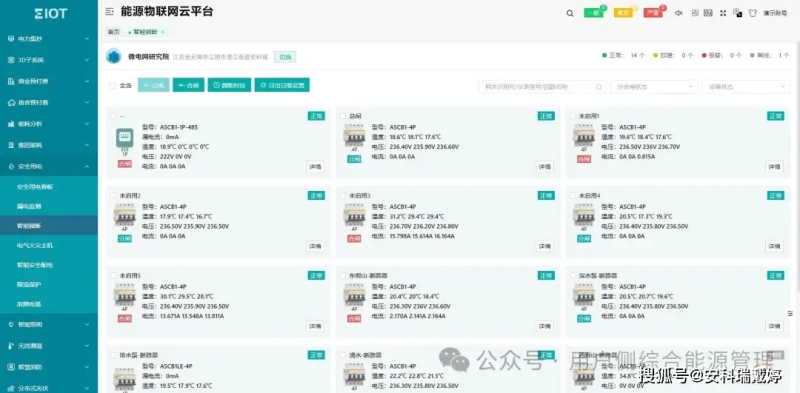Click the magnifier search icon in top bar
Screen dimensions: 800x393
point(570,13)
